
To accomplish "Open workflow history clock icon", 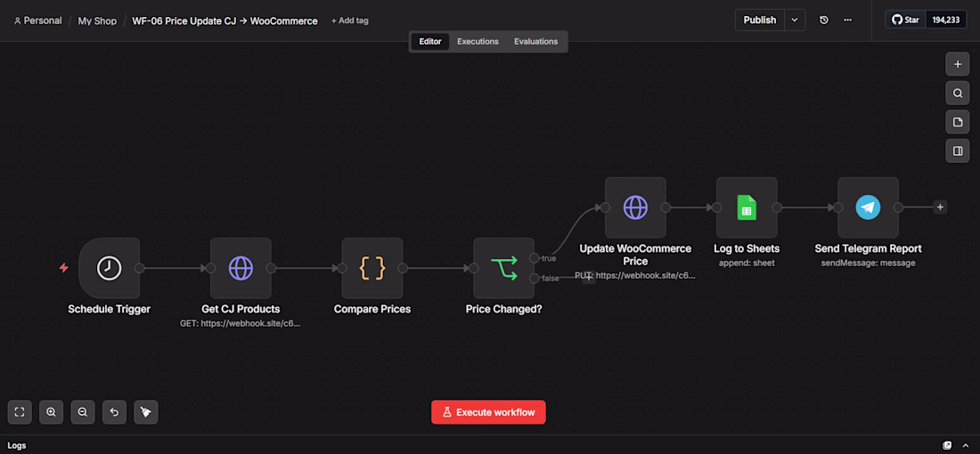I will (x=824, y=20).
